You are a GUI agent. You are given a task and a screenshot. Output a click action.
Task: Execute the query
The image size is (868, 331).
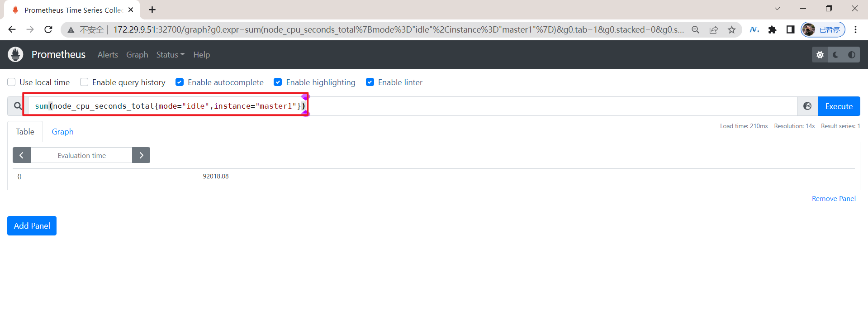[839, 106]
